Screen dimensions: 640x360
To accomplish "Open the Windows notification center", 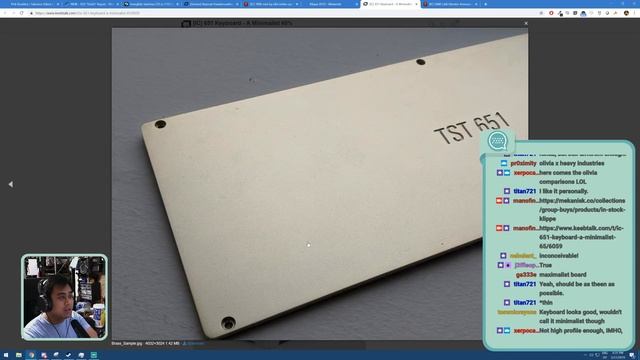I will 632,355.
